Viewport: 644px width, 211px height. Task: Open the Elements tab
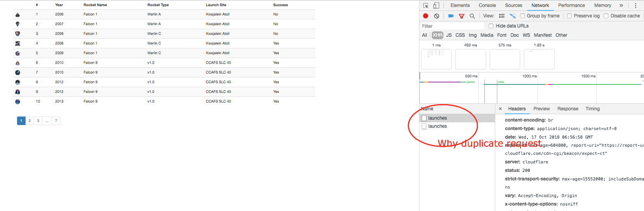[x=460, y=5]
